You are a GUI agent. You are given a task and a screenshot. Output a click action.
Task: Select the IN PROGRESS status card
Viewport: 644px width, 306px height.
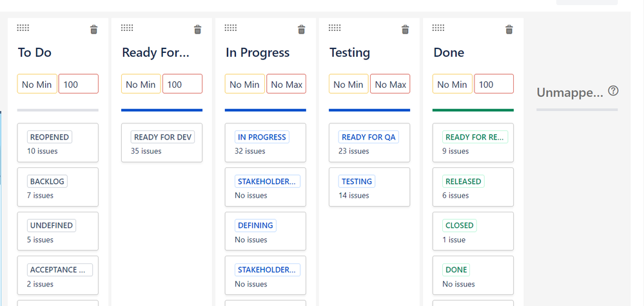pos(266,143)
